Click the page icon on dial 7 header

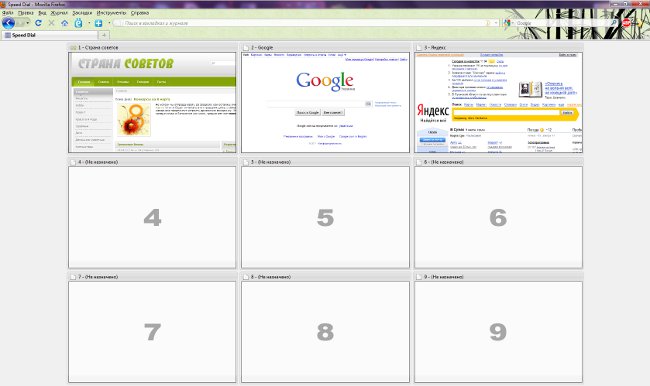[73, 277]
